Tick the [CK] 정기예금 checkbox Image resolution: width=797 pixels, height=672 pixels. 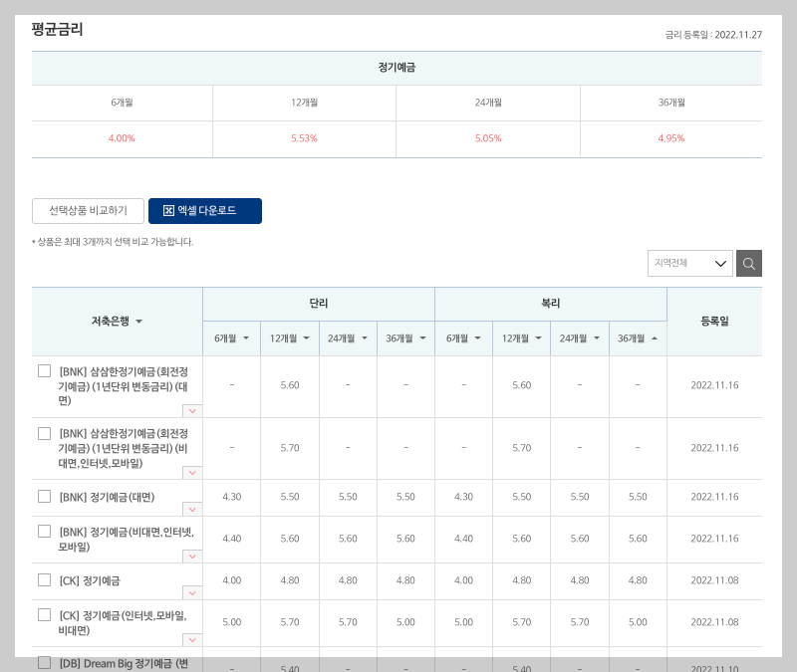pyautogui.click(x=44, y=580)
